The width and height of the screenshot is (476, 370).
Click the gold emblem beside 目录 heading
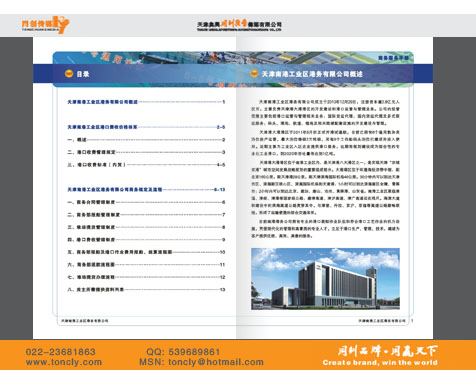point(69,74)
